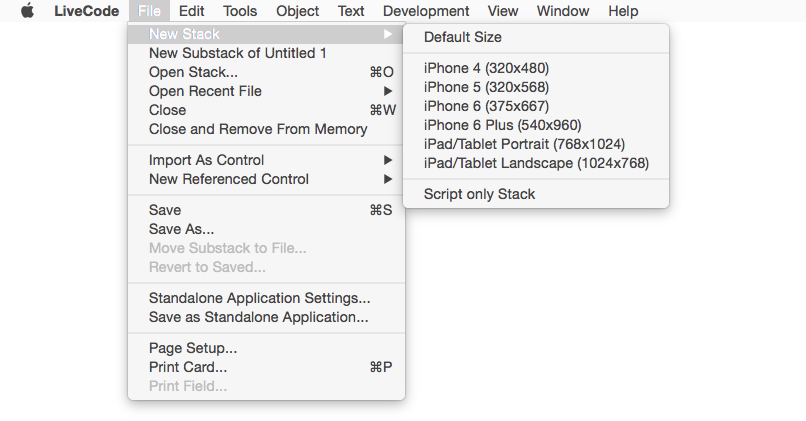Click Close and Remove From Memory
The width and height of the screenshot is (806, 421).
[x=258, y=129]
